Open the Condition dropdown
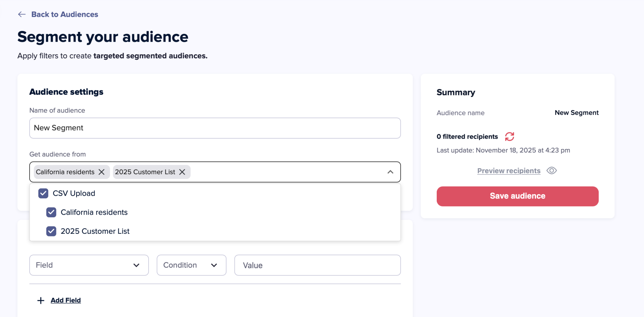The width and height of the screenshot is (644, 317). tap(192, 265)
